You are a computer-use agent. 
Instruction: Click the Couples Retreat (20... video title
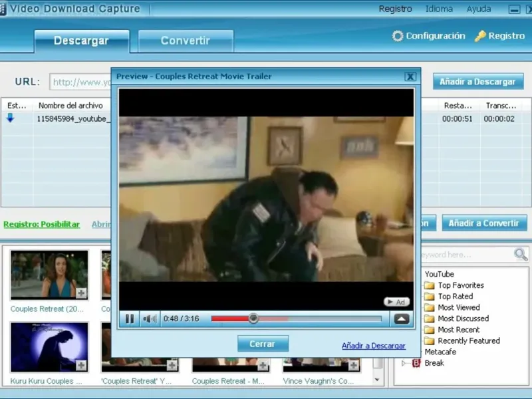[x=47, y=309]
